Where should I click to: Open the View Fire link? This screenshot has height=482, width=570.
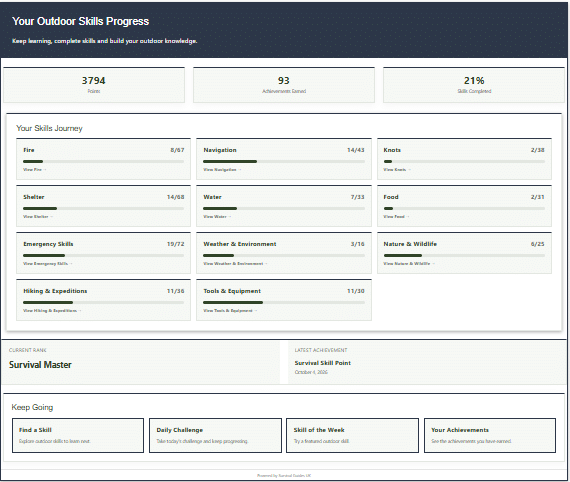coord(35,169)
